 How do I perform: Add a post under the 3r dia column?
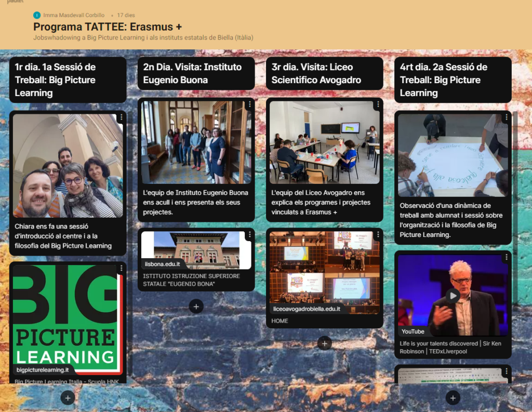(x=325, y=343)
